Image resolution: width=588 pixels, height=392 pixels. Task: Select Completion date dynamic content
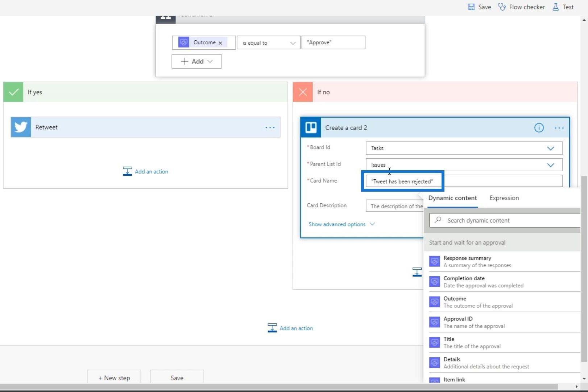click(x=505, y=282)
